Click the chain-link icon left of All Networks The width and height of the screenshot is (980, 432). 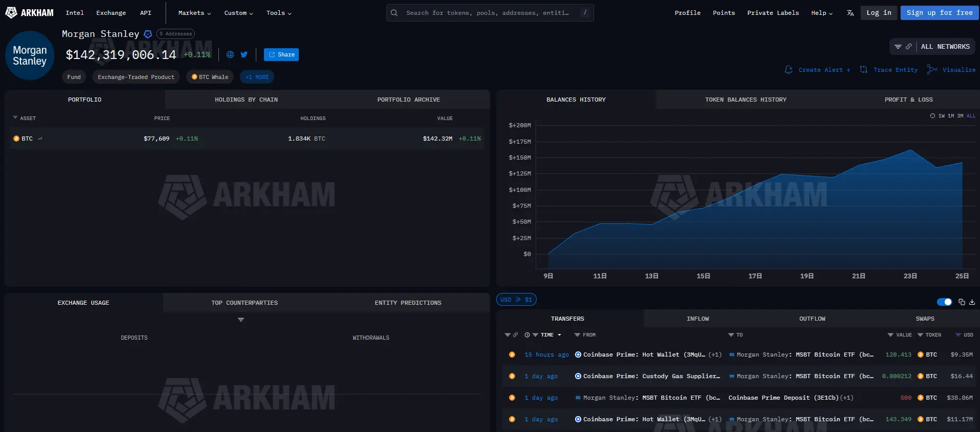pyautogui.click(x=909, y=47)
